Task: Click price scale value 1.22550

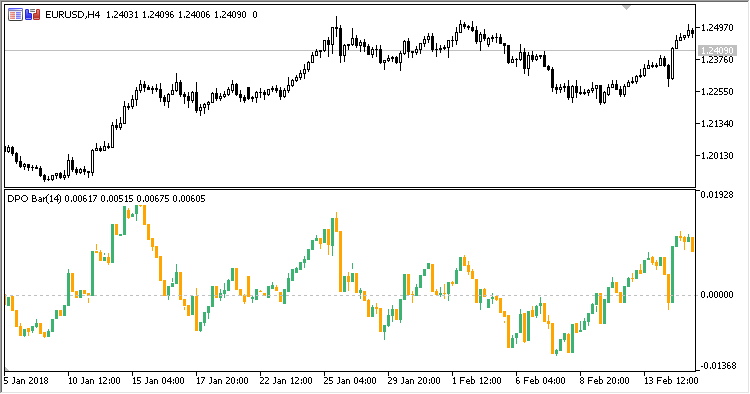Action: (x=717, y=92)
